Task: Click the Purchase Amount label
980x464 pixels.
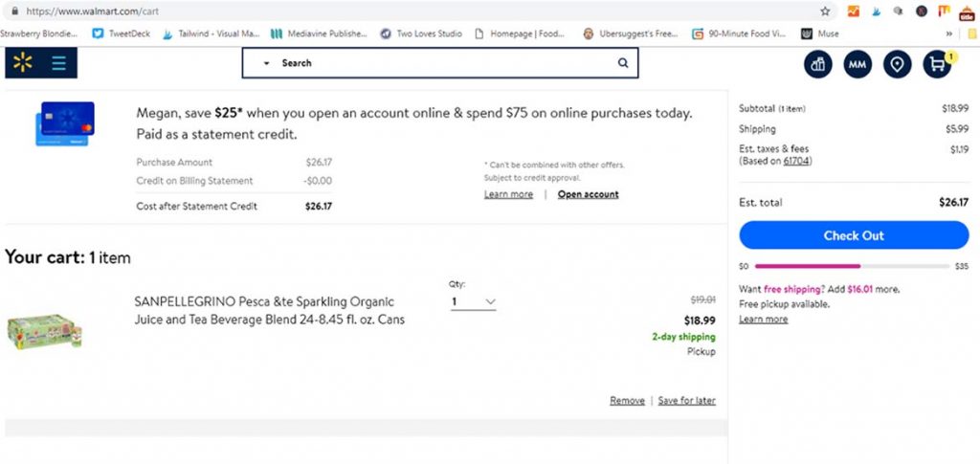Action: tap(174, 163)
